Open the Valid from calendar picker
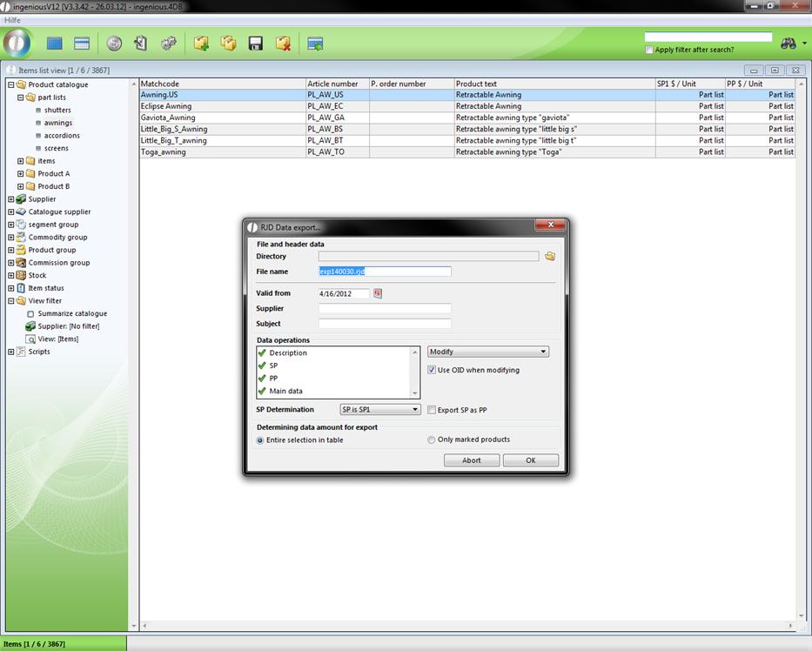 tap(378, 294)
